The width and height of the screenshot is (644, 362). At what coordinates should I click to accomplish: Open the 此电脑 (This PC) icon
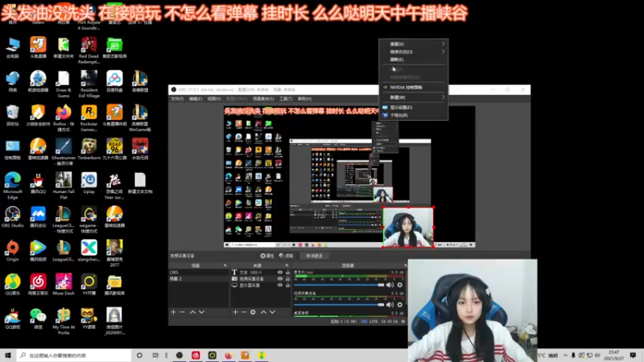tap(12, 47)
